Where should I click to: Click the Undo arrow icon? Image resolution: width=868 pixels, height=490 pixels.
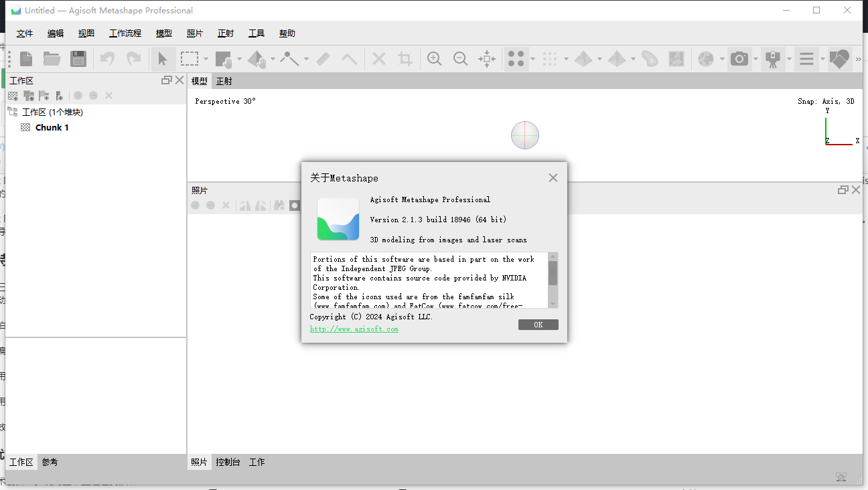point(107,59)
